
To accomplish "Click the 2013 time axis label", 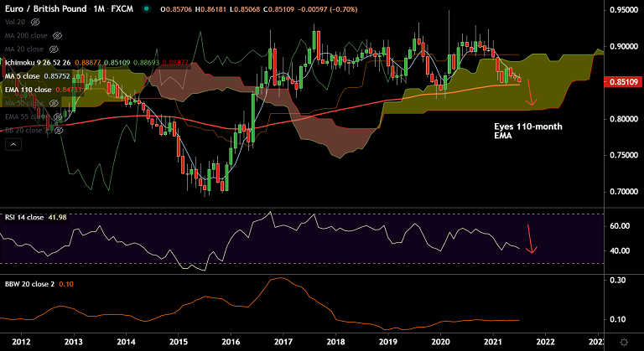I will [x=74, y=342].
